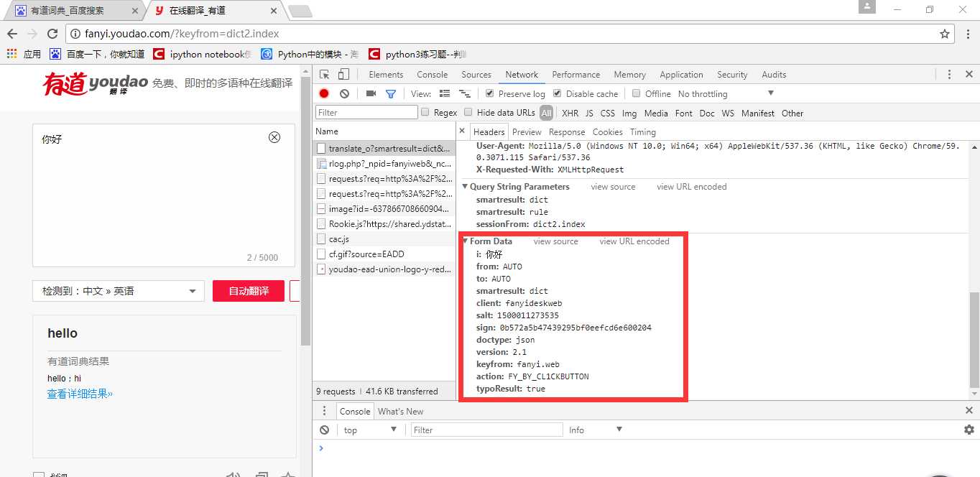Uncheck the Preserve log checkbox

[489, 93]
